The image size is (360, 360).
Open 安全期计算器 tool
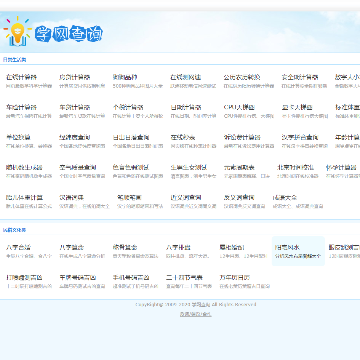point(300,77)
